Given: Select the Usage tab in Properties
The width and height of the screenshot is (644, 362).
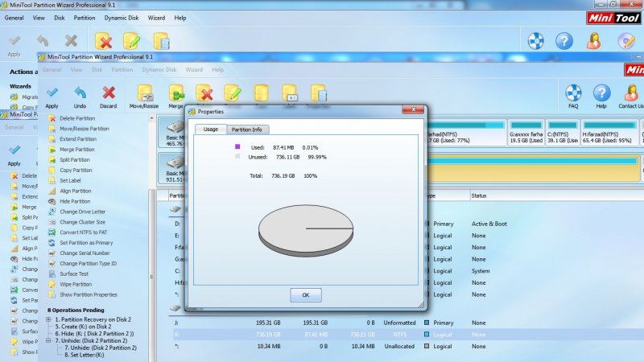Looking at the screenshot, I should click(211, 129).
